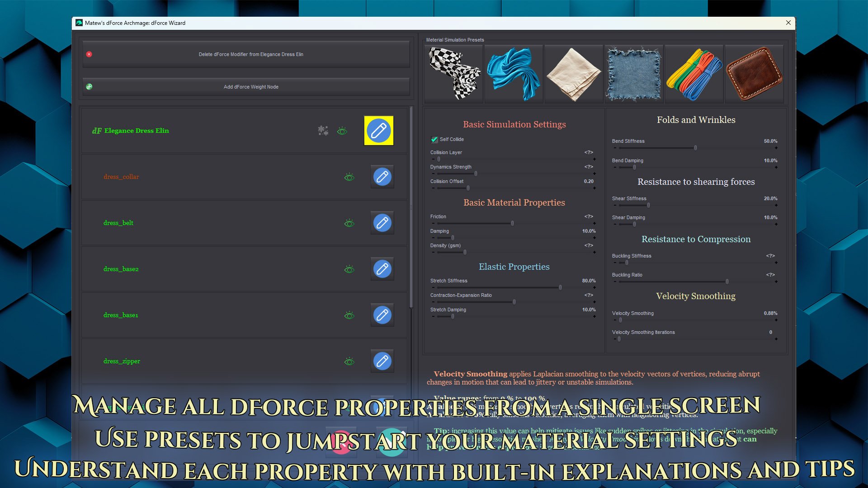Select the Elegance Dress Elin row

click(244, 131)
